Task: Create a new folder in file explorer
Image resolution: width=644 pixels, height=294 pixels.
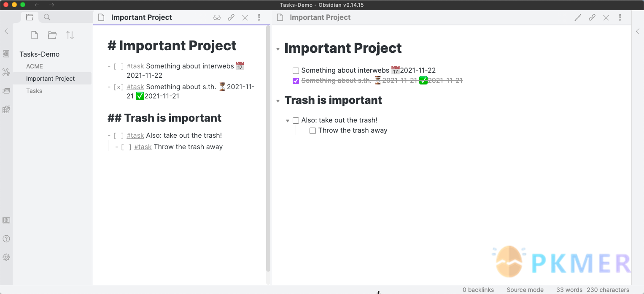Action: point(52,35)
